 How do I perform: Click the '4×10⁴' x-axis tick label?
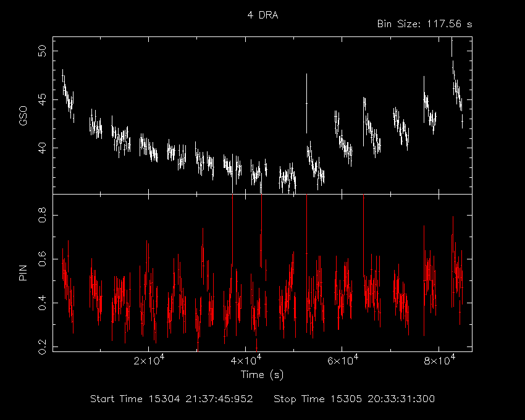click(x=246, y=361)
